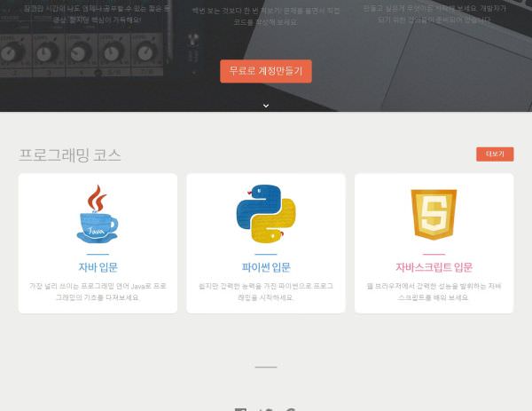Click the 프로그래밍 코스 section heading
532x411 pixels.
click(70, 155)
